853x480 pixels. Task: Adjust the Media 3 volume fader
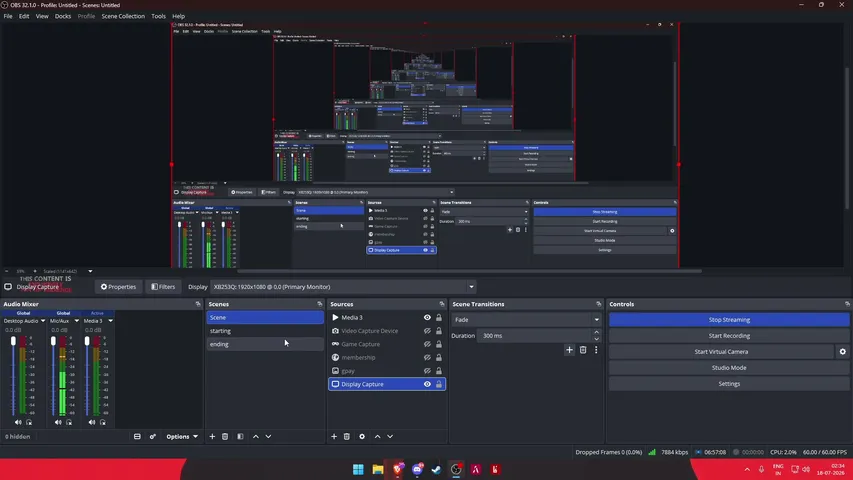[x=87, y=341]
